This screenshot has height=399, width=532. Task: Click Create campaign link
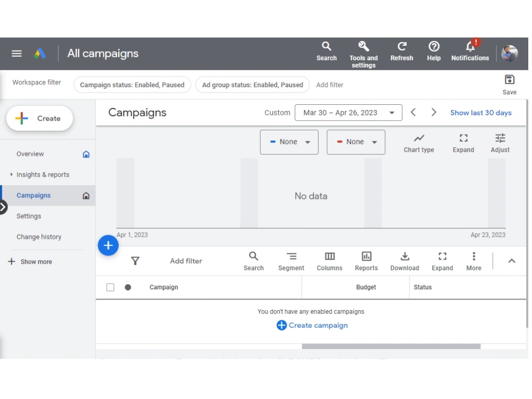[x=312, y=326]
